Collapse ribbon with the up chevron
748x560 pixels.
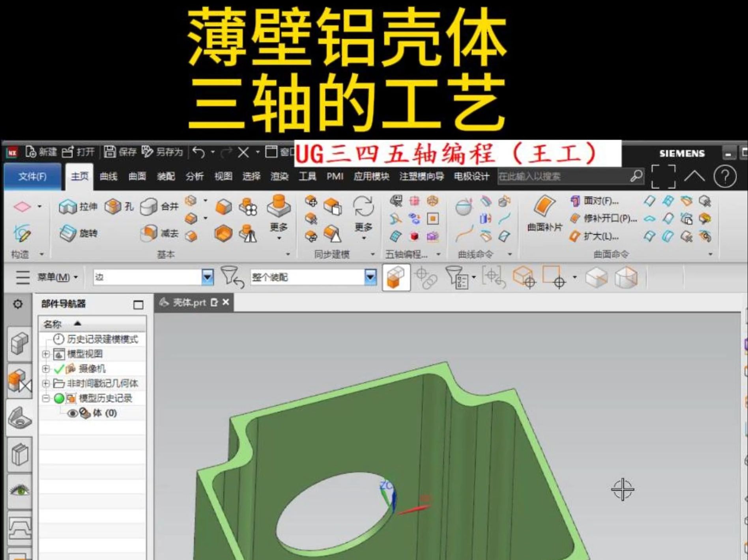(694, 176)
